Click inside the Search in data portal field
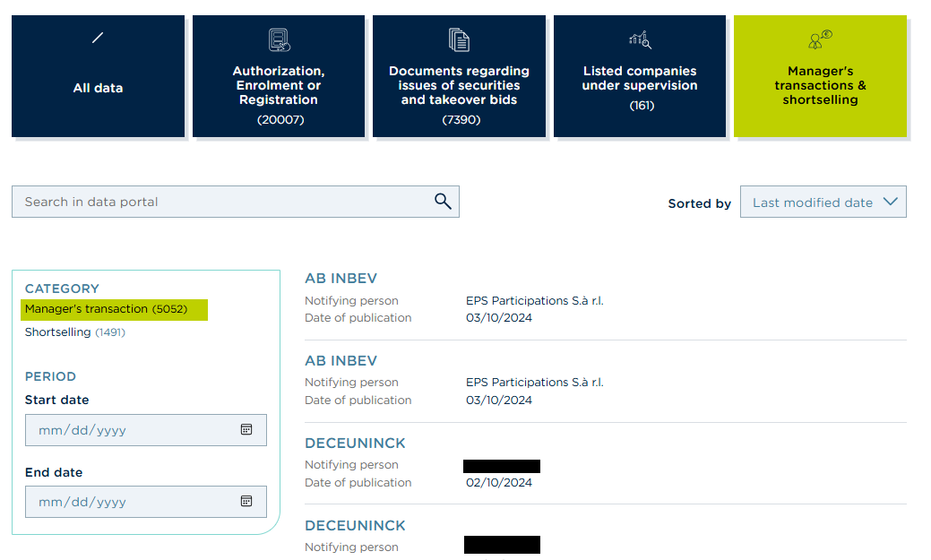The image size is (931, 560). click(224, 201)
